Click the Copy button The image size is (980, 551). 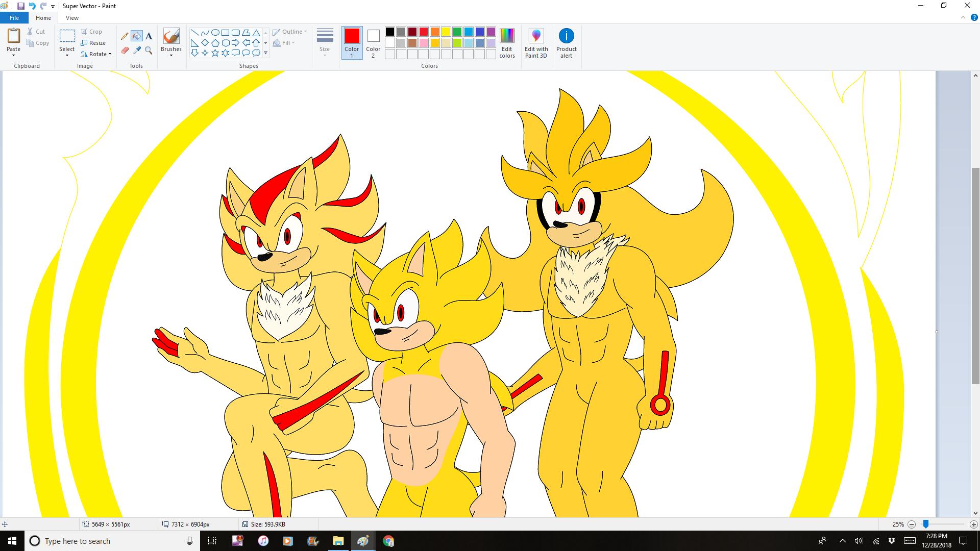pyautogui.click(x=38, y=43)
